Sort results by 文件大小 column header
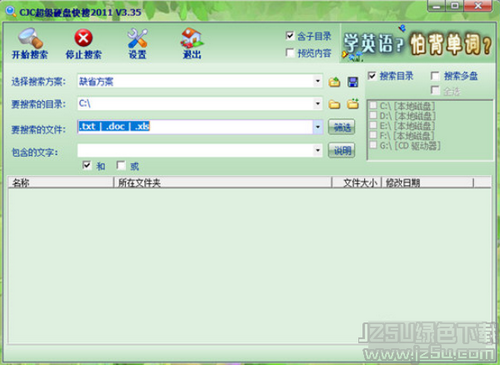The image size is (500, 365). pyautogui.click(x=357, y=182)
